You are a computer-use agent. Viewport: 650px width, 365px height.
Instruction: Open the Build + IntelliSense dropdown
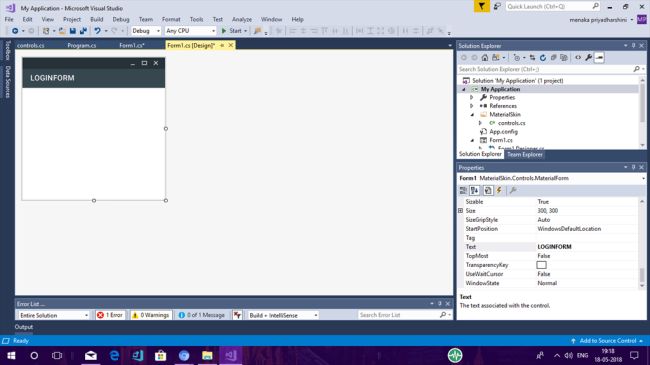pyautogui.click(x=283, y=315)
